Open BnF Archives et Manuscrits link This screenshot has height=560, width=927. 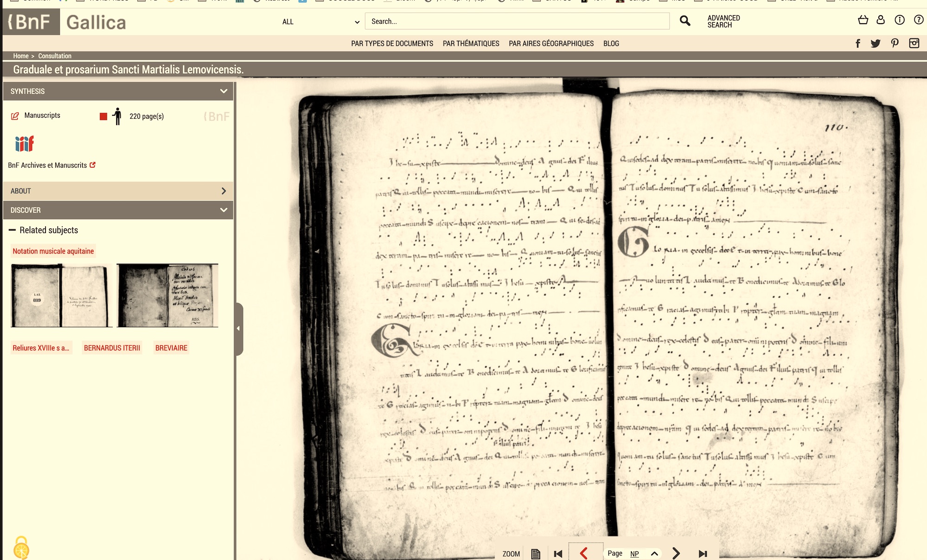pyautogui.click(x=51, y=165)
